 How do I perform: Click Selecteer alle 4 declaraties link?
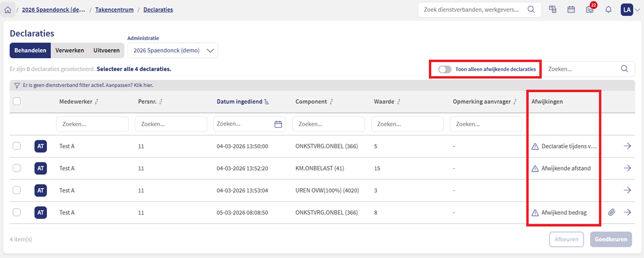tap(134, 69)
